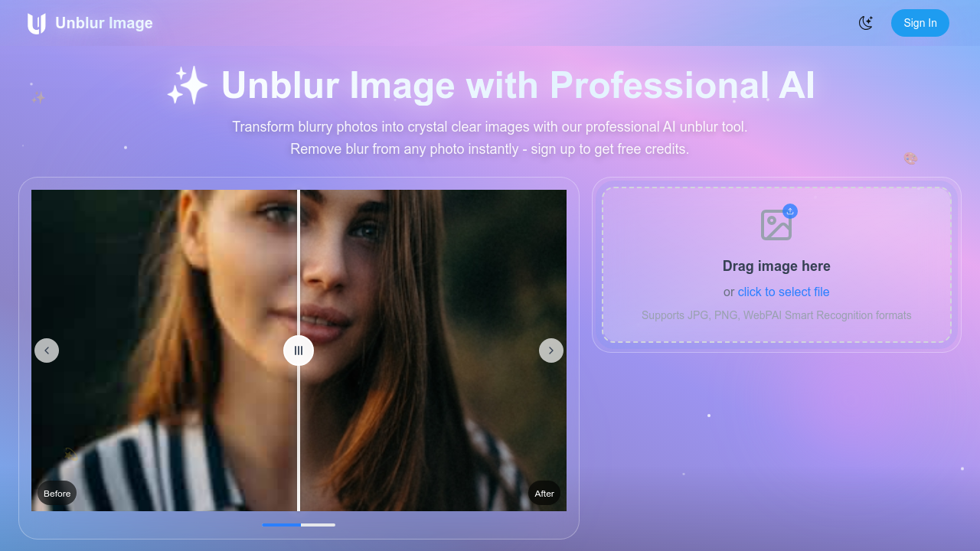
Task: Click the blue upload badge on placeholder icon
Action: pos(790,210)
